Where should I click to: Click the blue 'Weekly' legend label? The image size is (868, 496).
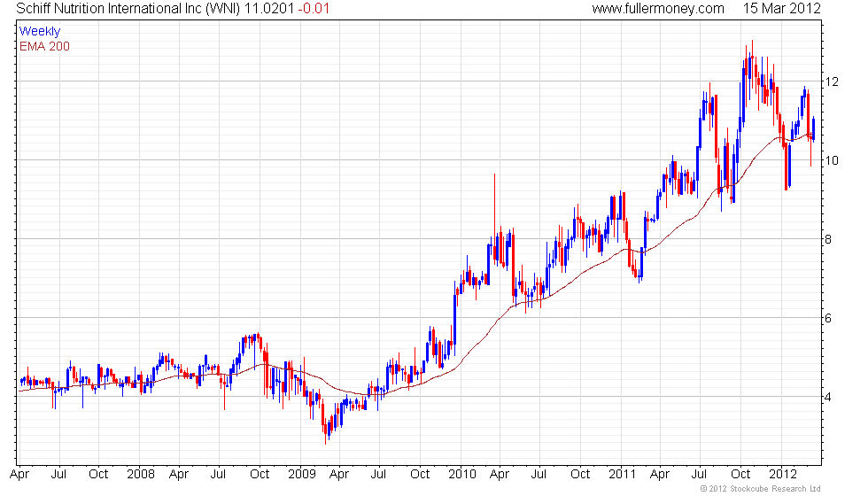(x=39, y=32)
